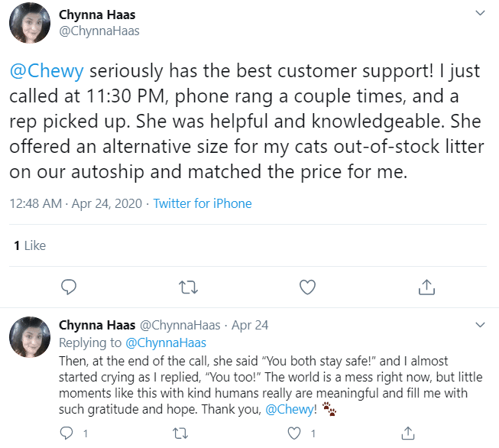
Task: Open the main tweet's more options chevron
Action: tap(480, 14)
